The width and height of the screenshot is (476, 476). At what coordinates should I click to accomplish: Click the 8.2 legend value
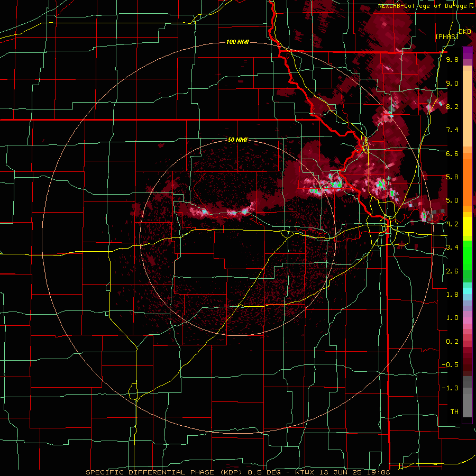pos(452,106)
